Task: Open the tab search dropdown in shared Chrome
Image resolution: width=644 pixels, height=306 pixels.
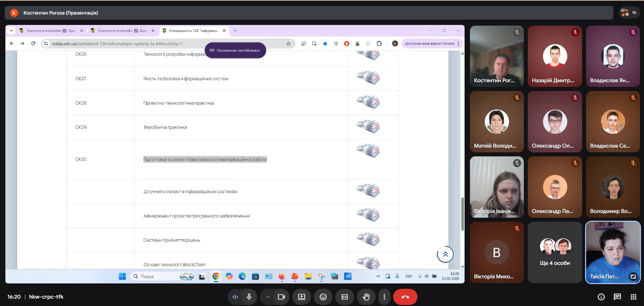Action: [11, 31]
